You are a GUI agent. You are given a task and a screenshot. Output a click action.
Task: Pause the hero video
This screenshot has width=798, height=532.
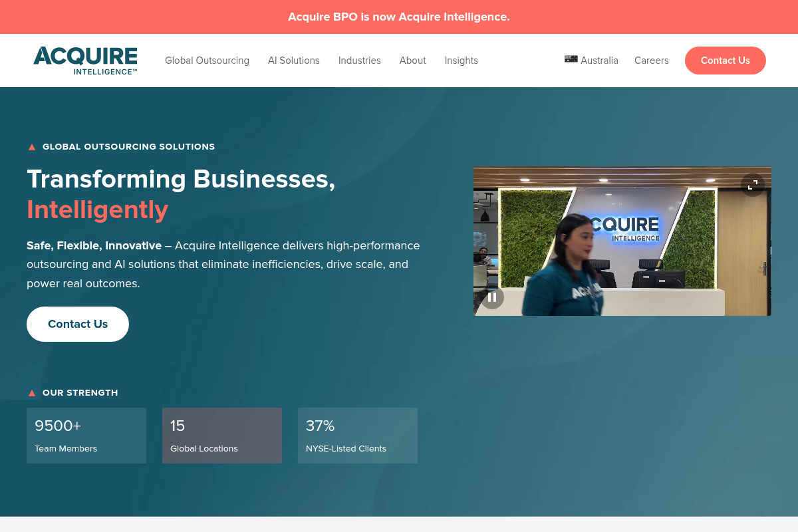point(492,297)
